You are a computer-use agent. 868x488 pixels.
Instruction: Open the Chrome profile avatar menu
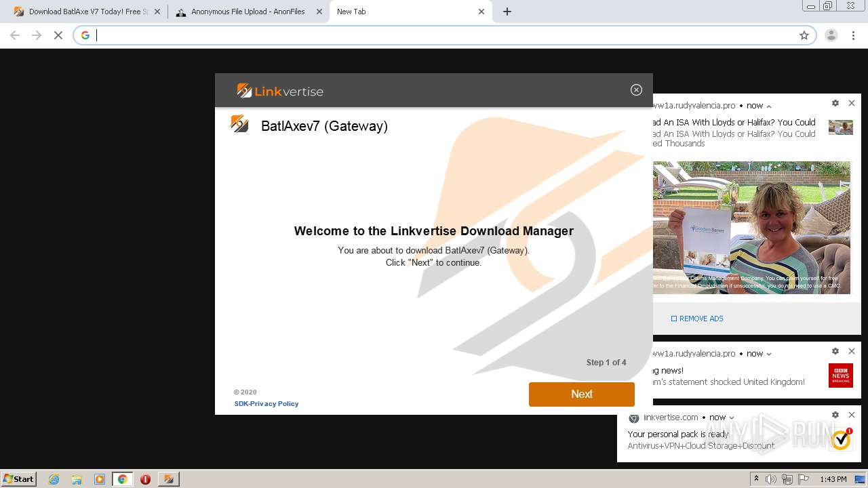pos(831,35)
